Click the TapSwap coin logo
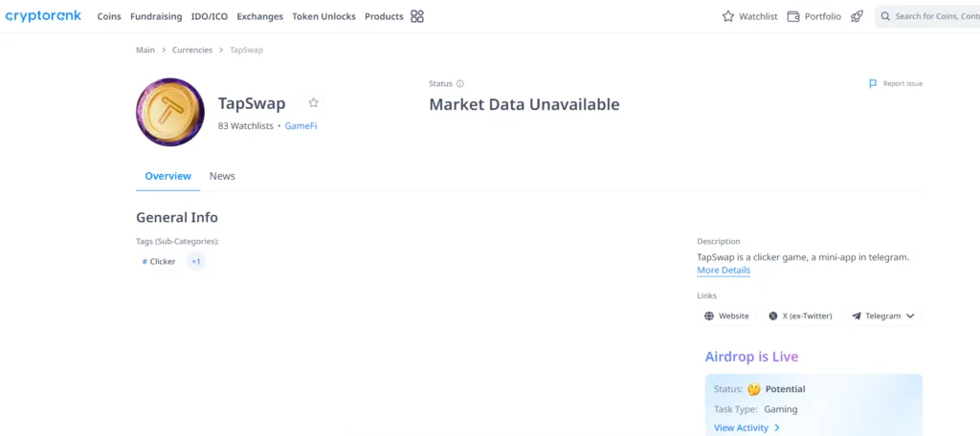The image size is (980, 436). tap(170, 113)
